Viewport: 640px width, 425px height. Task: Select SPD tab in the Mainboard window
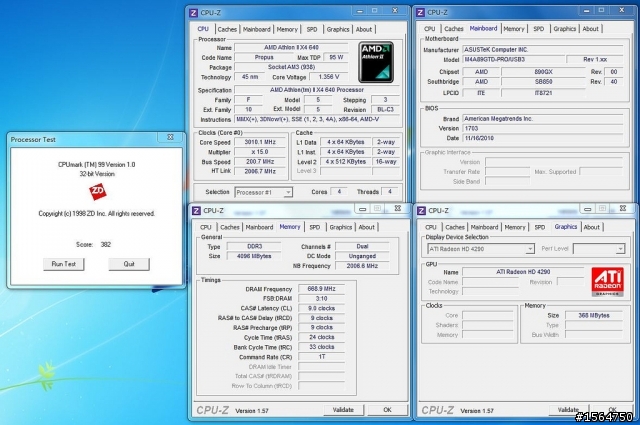[539, 29]
